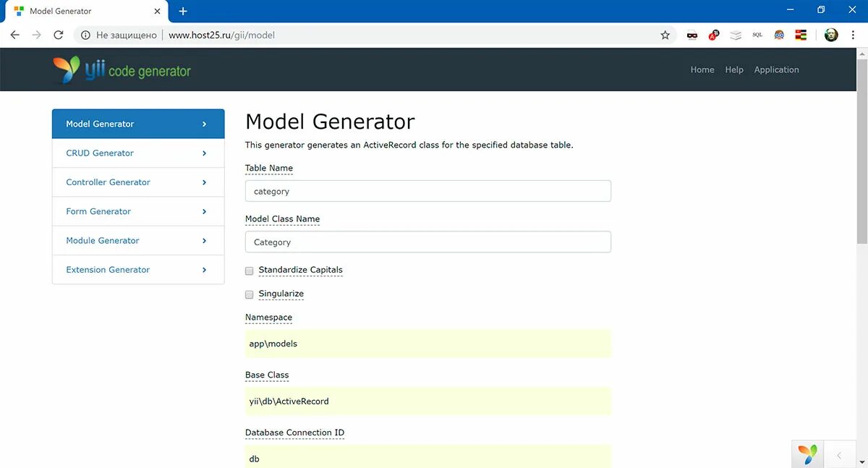Click the site info icon beside 'Не защищено'
868x468 pixels.
85,35
